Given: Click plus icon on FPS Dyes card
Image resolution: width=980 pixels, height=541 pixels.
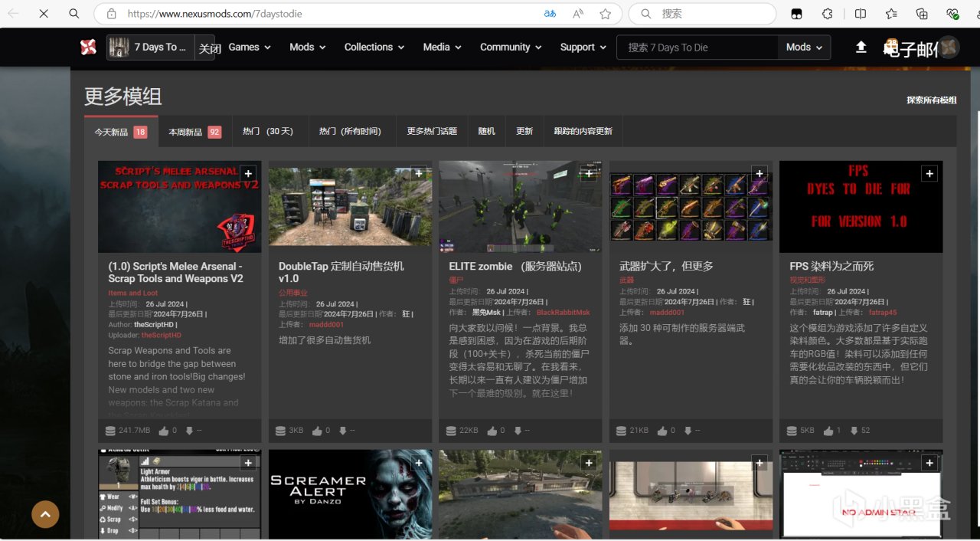Looking at the screenshot, I should (x=929, y=174).
